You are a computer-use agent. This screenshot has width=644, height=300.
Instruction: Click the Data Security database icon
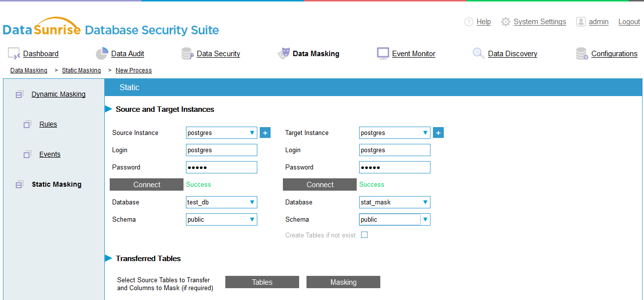coord(187,54)
